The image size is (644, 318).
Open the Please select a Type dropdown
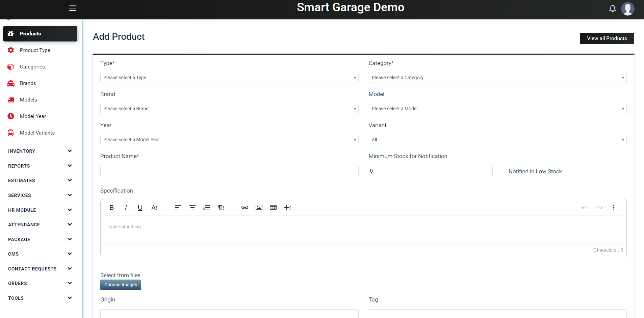(x=229, y=78)
